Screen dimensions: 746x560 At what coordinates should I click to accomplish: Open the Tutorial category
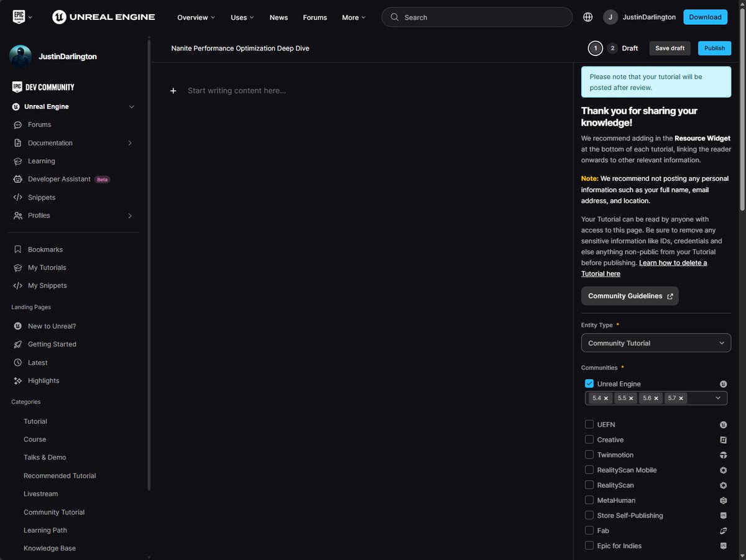[35, 421]
